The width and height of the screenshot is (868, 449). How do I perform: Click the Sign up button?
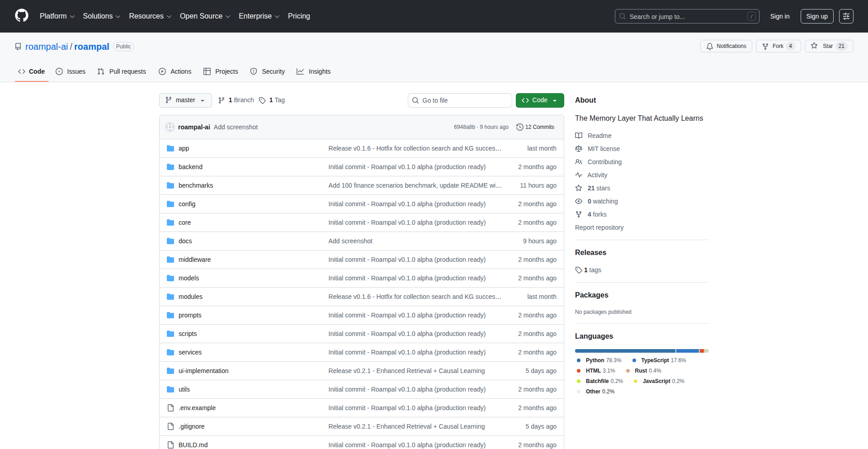click(x=817, y=16)
